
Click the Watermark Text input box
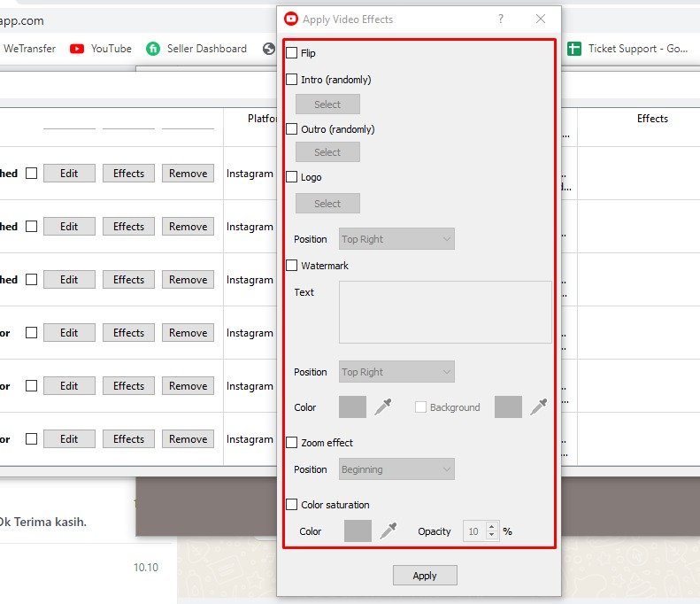[445, 312]
